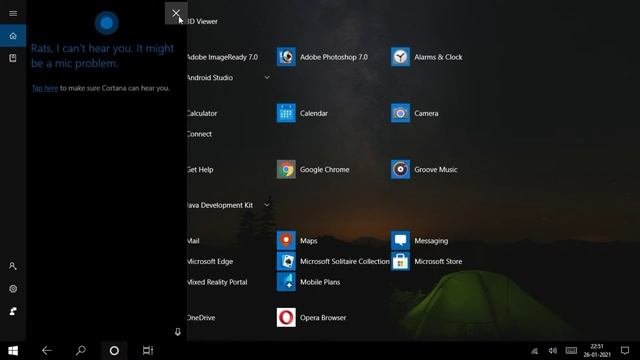
Task: Open the Mail entry
Action: click(193, 241)
